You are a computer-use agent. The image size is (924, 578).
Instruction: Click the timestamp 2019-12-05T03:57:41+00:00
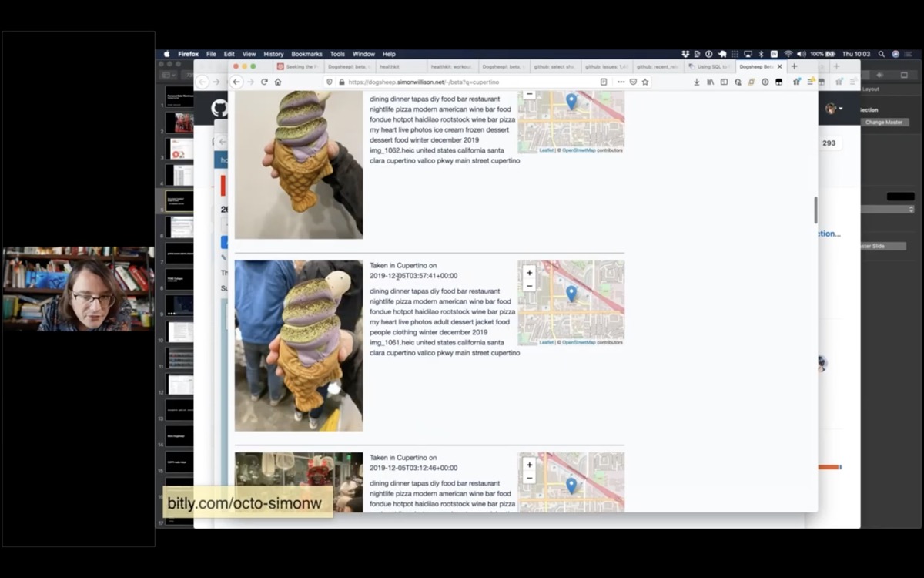click(413, 275)
